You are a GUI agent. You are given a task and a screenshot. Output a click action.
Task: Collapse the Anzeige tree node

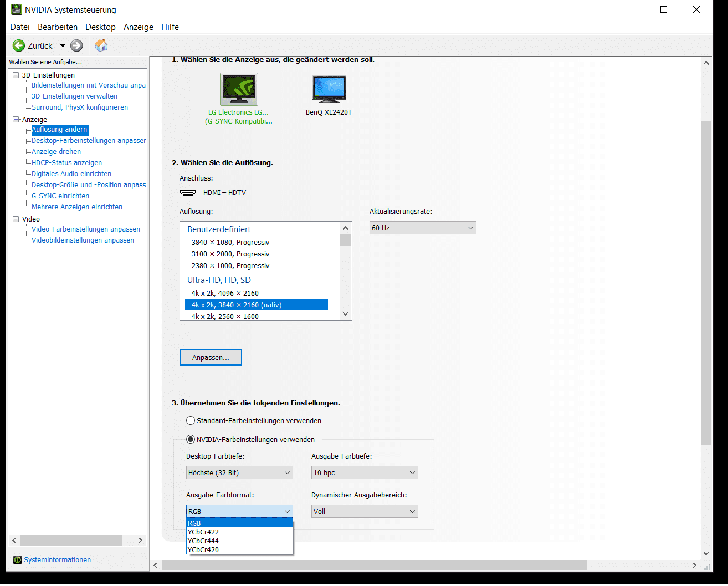[16, 119]
